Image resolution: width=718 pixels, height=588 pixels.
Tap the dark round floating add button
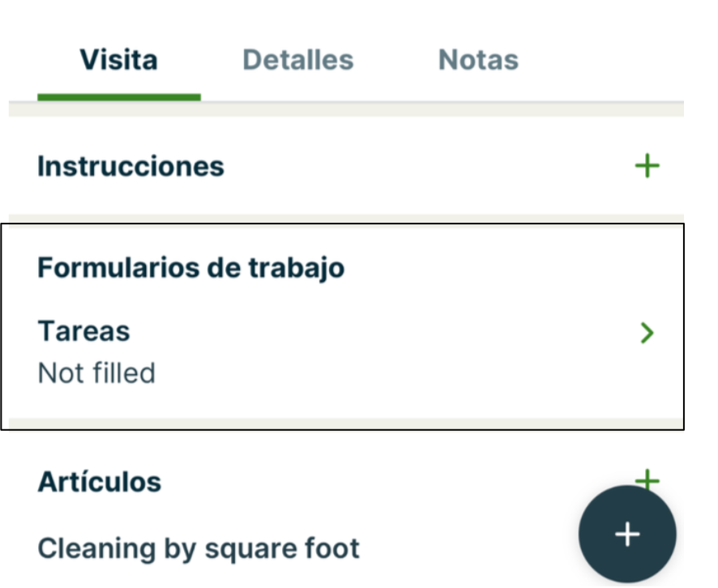pos(626,535)
